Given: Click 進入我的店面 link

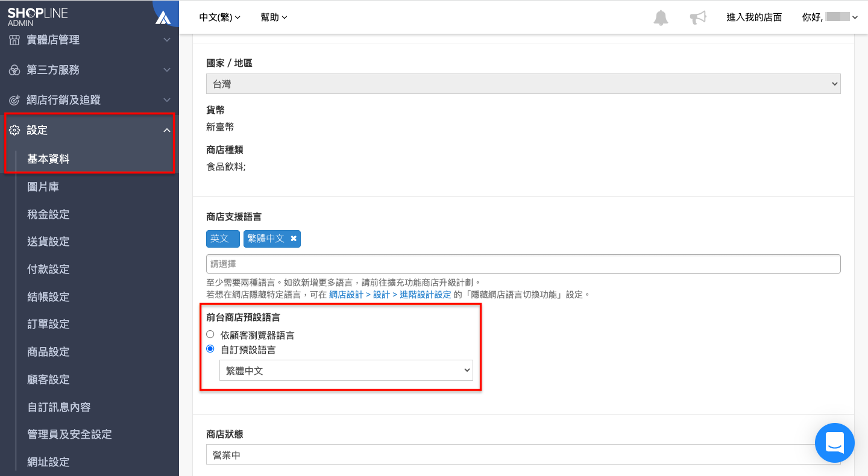Looking at the screenshot, I should [754, 17].
